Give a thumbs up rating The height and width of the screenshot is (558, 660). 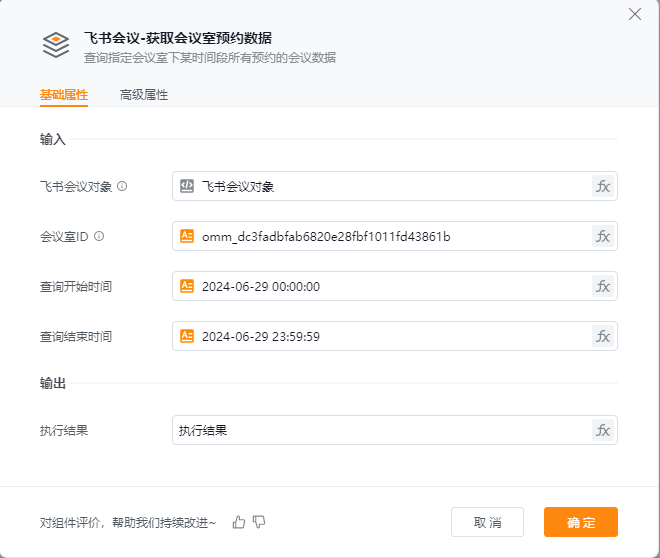coord(239,522)
